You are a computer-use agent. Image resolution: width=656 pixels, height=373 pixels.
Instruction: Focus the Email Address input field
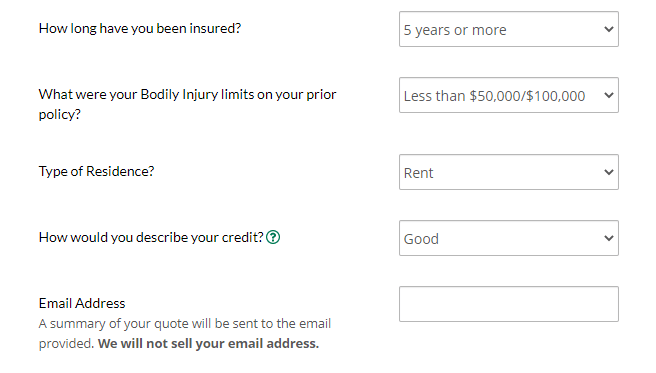click(x=509, y=304)
